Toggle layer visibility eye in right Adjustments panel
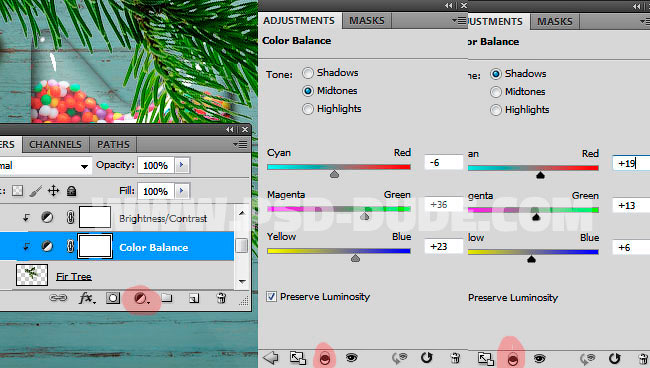 539,358
